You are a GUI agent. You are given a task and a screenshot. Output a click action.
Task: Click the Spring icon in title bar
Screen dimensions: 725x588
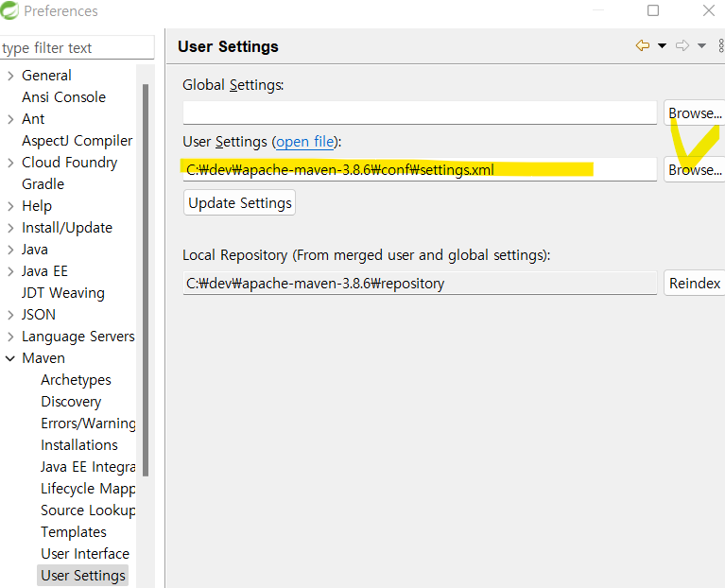(x=9, y=10)
